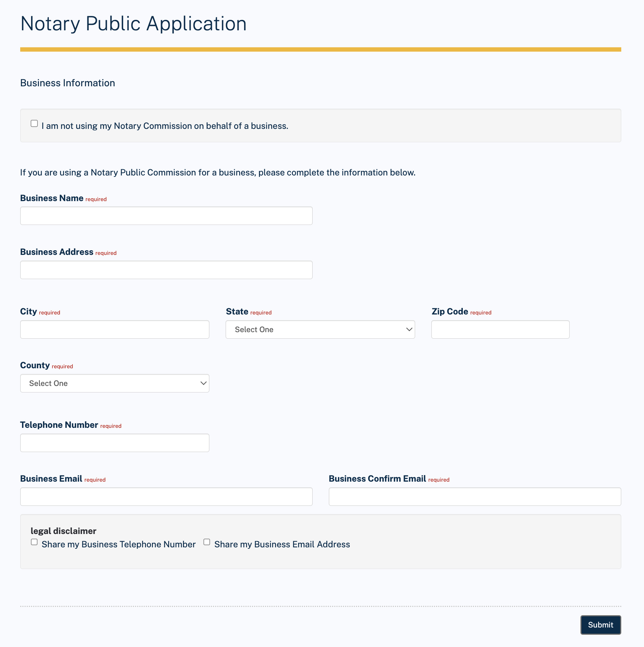644x647 pixels.
Task: Click the Telephone Number input box
Action: pyautogui.click(x=114, y=443)
